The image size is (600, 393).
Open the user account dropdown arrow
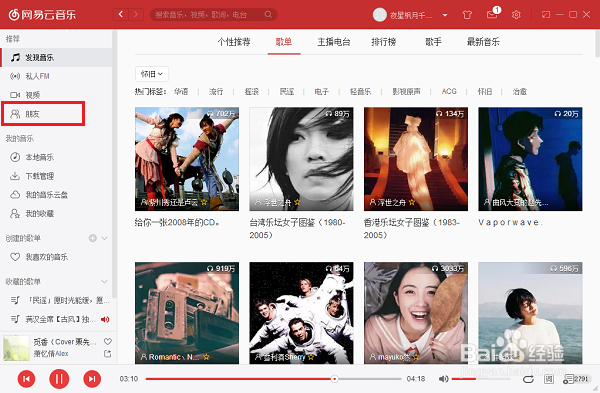tap(445, 15)
